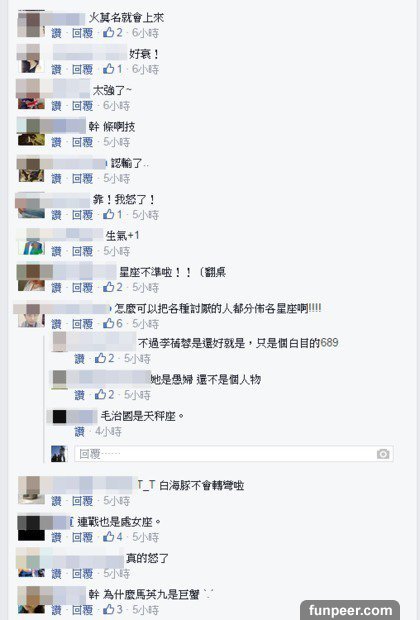
Task: Click thumbs-up count on 靠！我怒了！ comment
Action: (x=113, y=215)
